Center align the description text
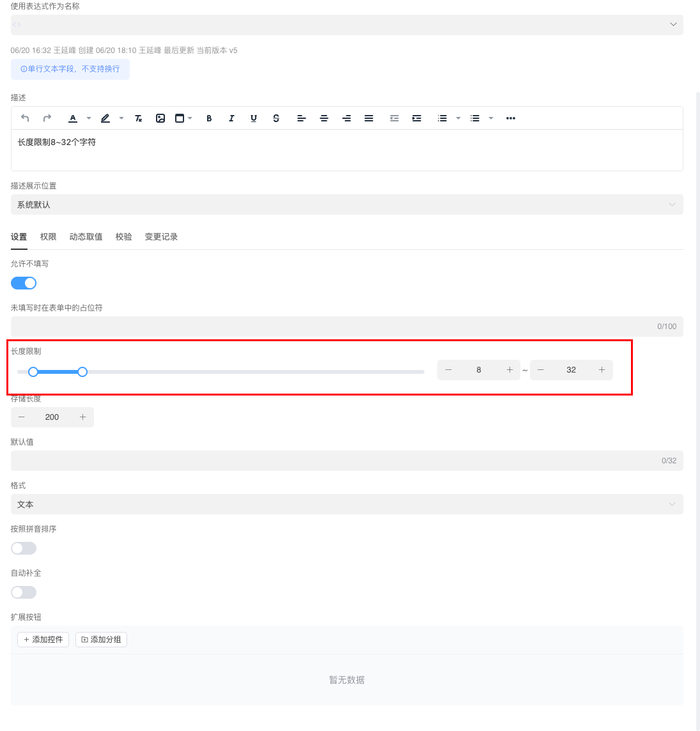This screenshot has height=731, width=700. (324, 118)
